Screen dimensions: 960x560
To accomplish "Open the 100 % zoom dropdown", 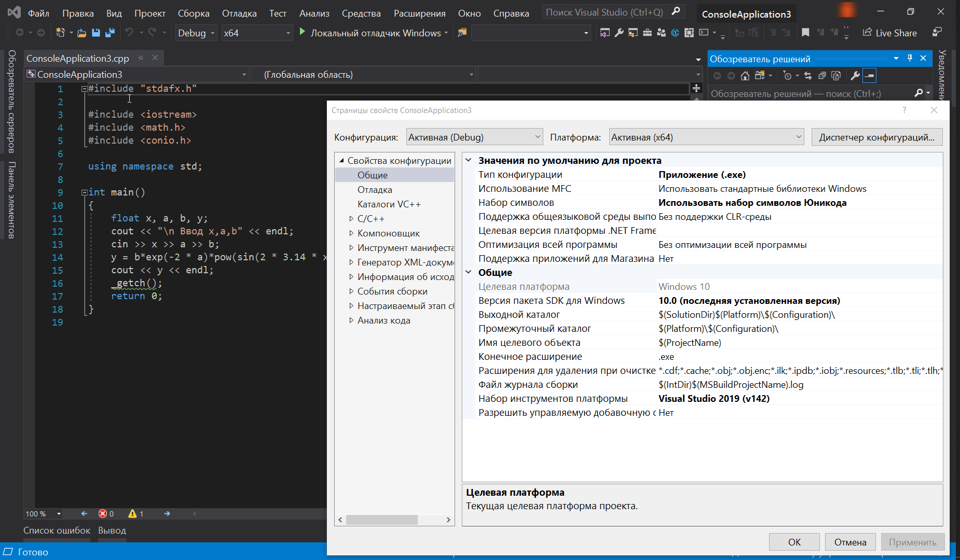I will pos(44,514).
